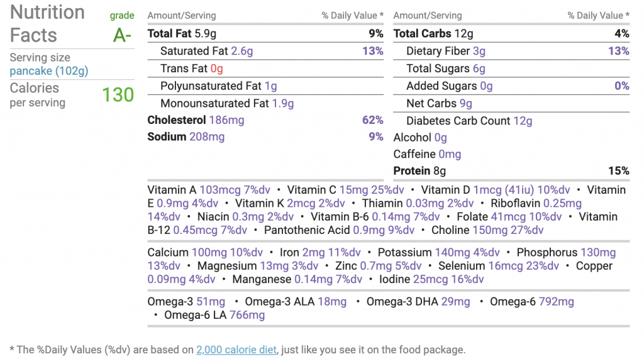Click the Diabetes Carb Count 12g value
The height and width of the screenshot is (359, 644).
click(x=523, y=121)
